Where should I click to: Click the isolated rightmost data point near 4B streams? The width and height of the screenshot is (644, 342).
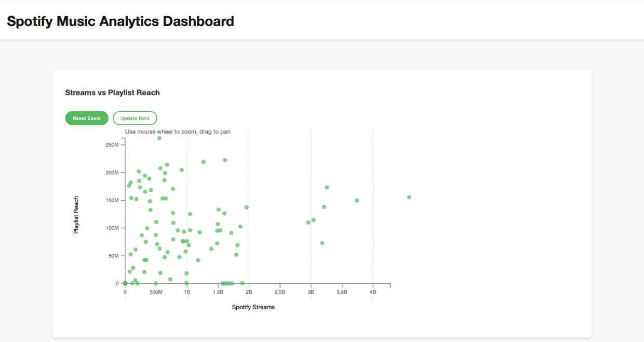pyautogui.click(x=409, y=197)
